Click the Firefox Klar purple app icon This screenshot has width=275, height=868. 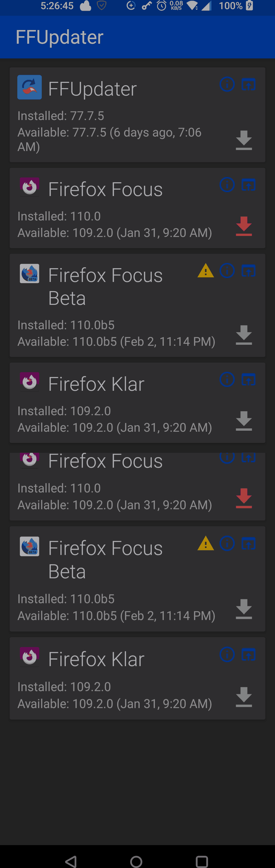[29, 382]
